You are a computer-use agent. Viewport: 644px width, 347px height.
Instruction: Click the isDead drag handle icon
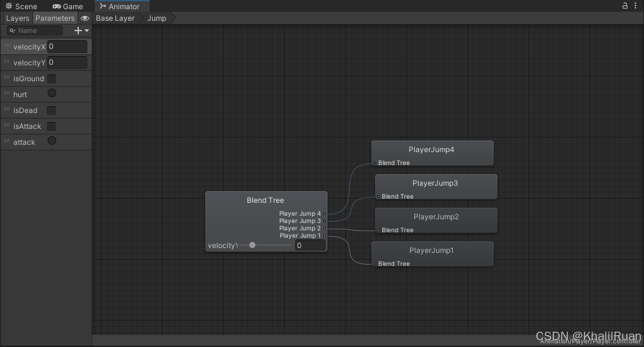pos(7,109)
